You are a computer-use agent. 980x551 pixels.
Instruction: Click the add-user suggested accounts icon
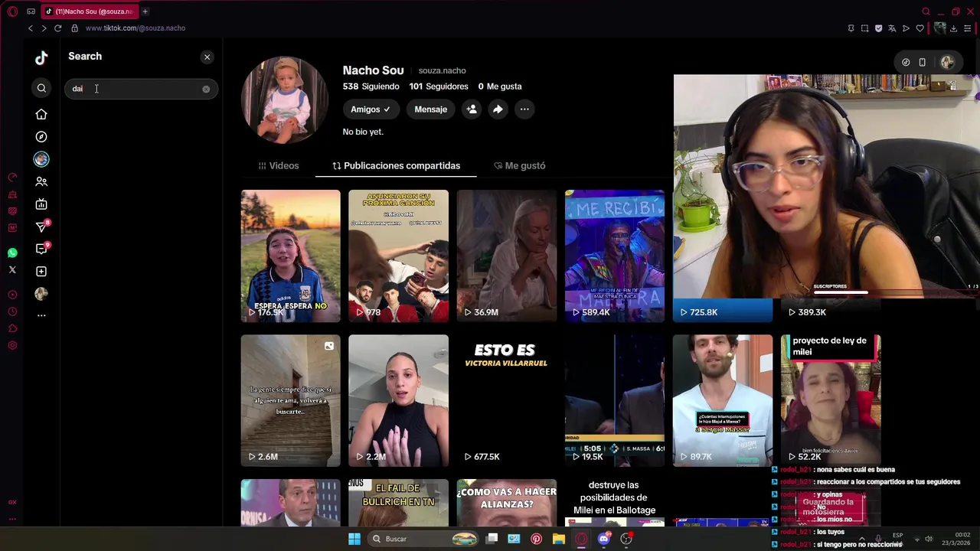point(472,109)
